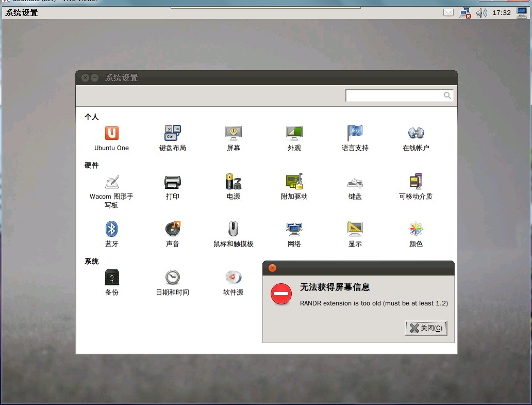532x405 pixels.
Task: Open the 颜色 color settings
Action: tap(416, 234)
